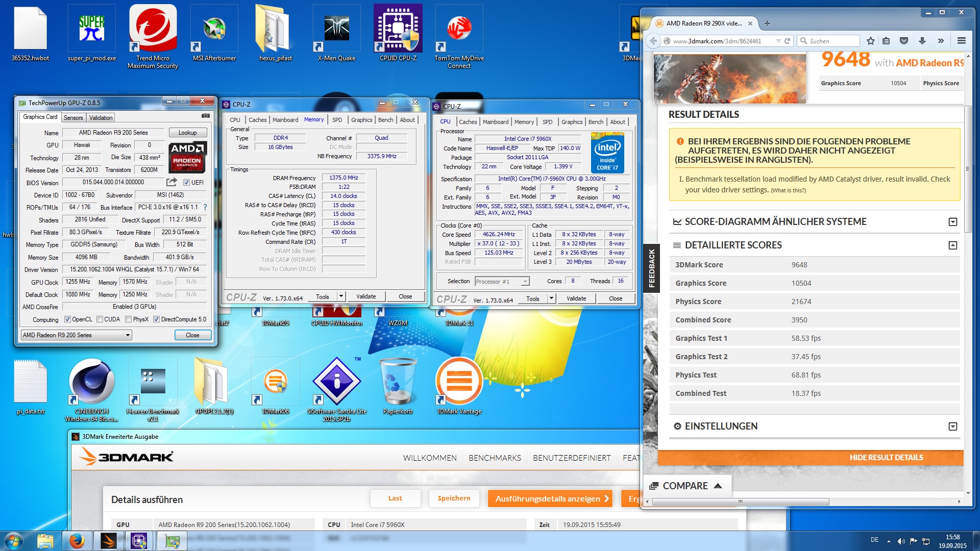The height and width of the screenshot is (551, 980).
Task: Click the browser horizontal scrollbar
Action: (x=740, y=502)
